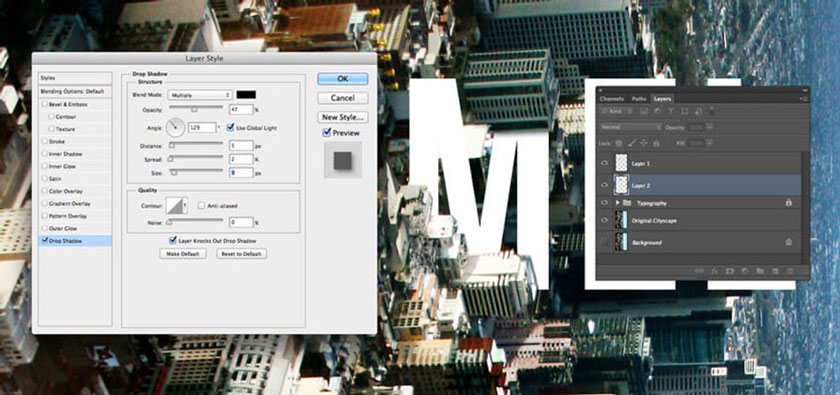Enable the Bevel & Emboss checkbox
Image resolution: width=840 pixels, height=395 pixels.
[x=45, y=104]
